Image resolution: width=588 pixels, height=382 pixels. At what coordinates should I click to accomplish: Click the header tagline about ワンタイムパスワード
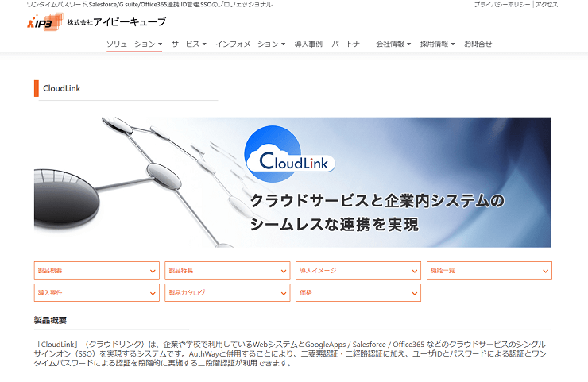click(149, 5)
